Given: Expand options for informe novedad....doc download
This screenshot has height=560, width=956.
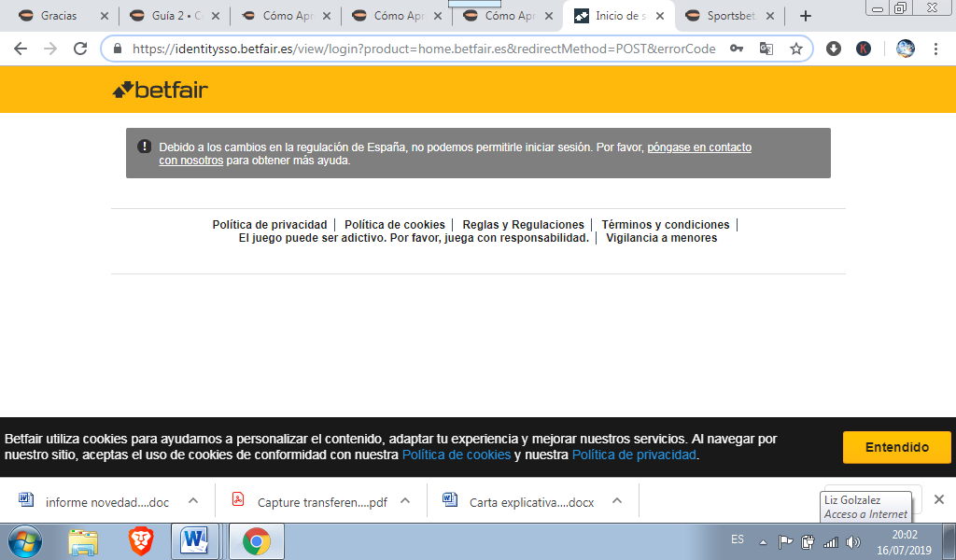Looking at the screenshot, I should point(193,501).
